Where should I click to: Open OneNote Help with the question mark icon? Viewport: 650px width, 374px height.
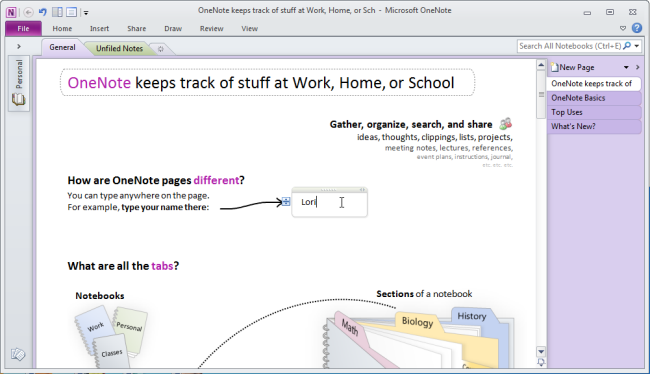(x=637, y=28)
